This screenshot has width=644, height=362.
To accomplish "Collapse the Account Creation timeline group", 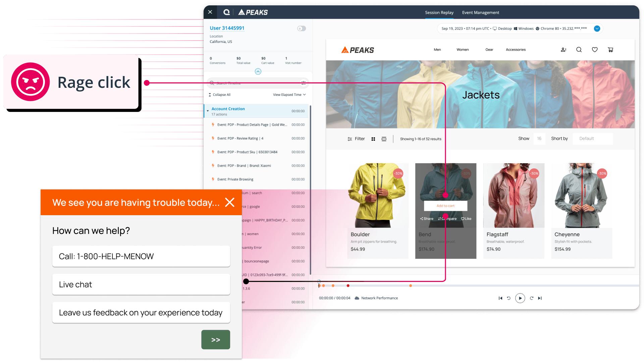I will coord(208,111).
